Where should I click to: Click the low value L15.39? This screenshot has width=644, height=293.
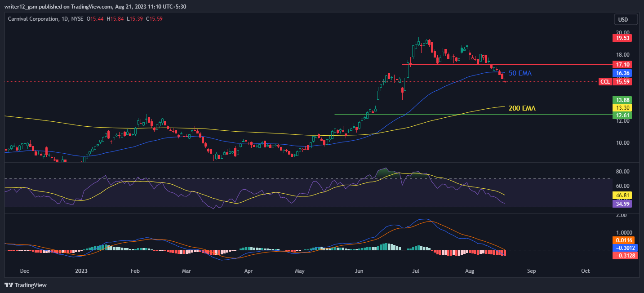[x=135, y=19]
